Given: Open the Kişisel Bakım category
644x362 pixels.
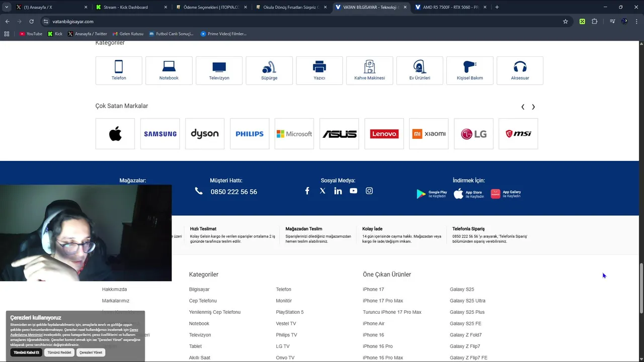Looking at the screenshot, I should tap(470, 70).
